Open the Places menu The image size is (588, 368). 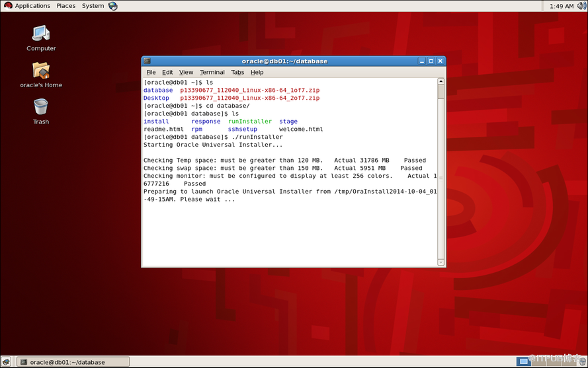[66, 6]
